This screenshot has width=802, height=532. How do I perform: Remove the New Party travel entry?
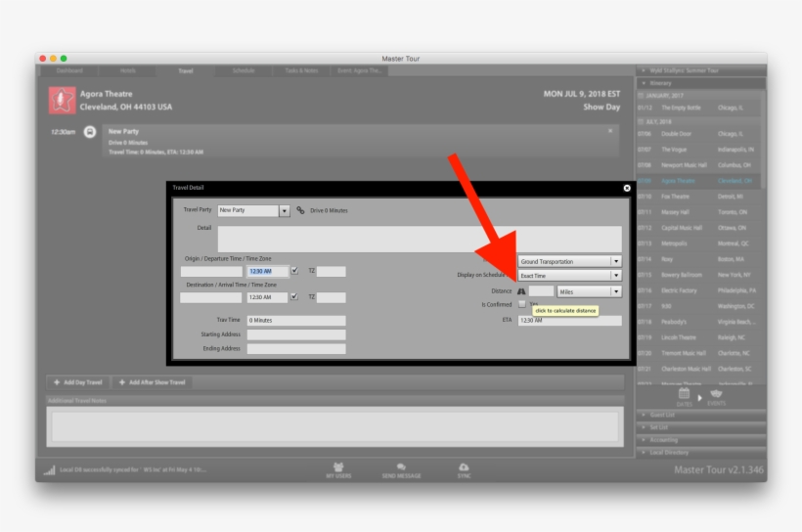(610, 131)
